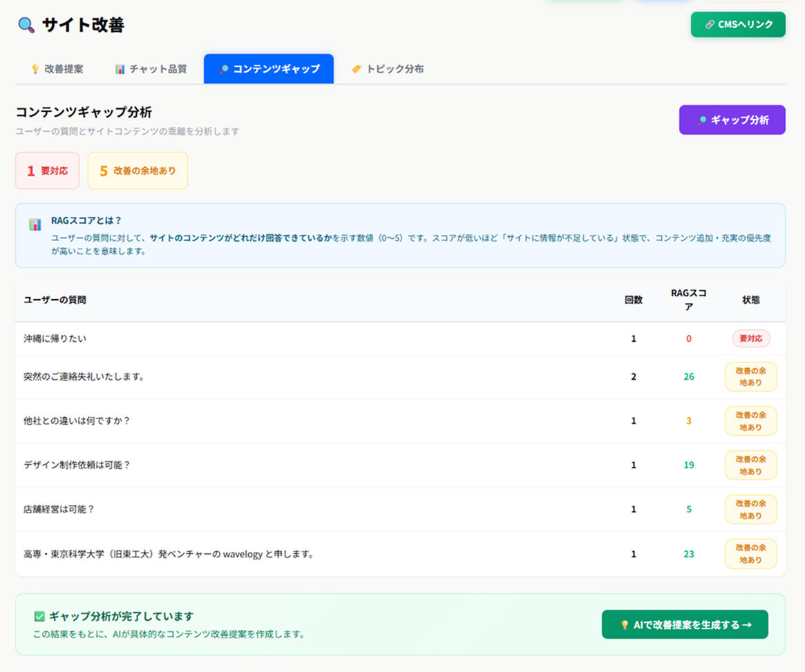Click the ユーザーの質問 column header
The height and width of the screenshot is (672, 805).
pos(55,300)
